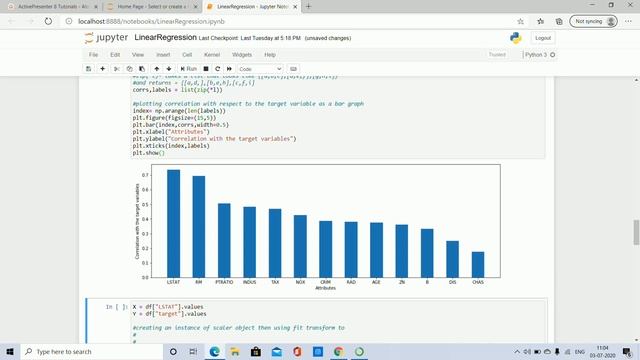This screenshot has width=640, height=360.
Task: Click the Logout button
Action: [543, 38]
